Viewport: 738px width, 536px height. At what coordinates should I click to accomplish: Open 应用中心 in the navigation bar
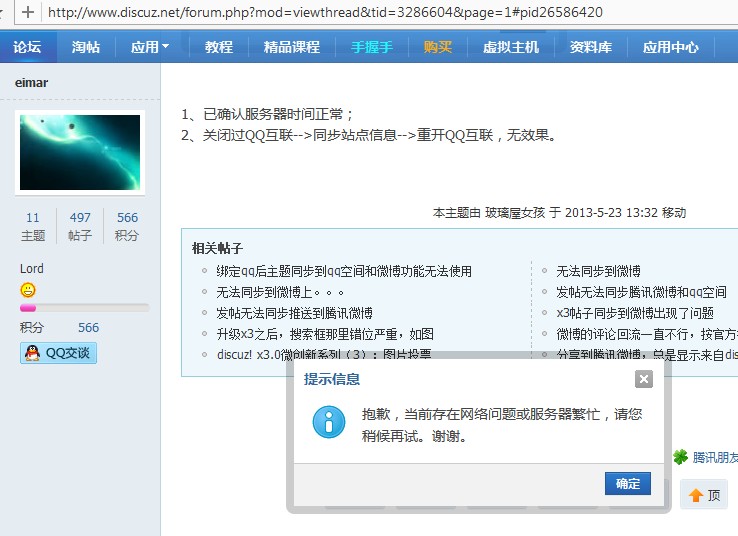coord(671,47)
